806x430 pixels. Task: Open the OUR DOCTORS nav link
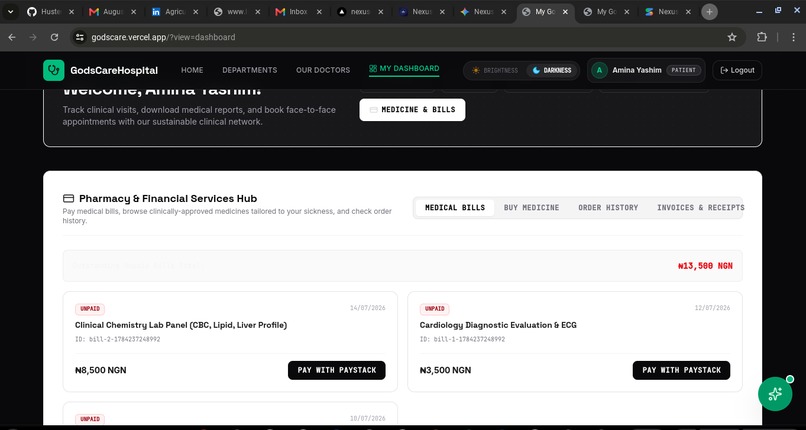(x=323, y=70)
